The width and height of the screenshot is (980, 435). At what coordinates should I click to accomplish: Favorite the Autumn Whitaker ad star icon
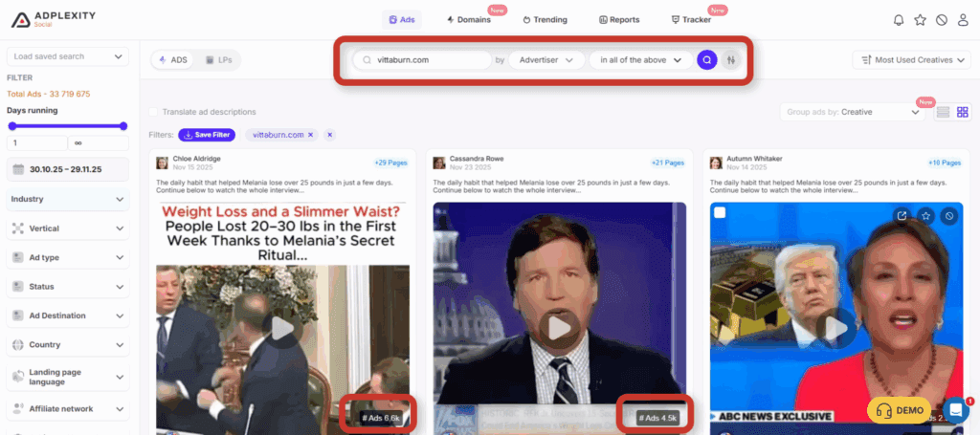[925, 216]
